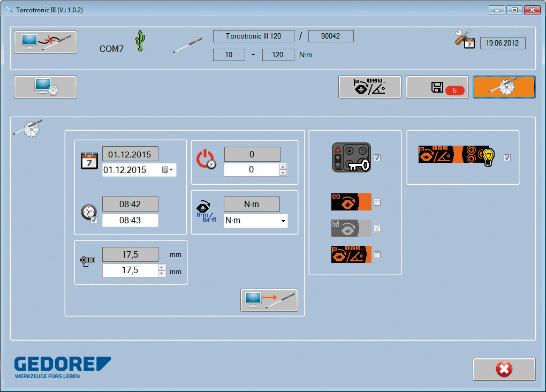Enable the bottom torque/angle mode checkbox
Viewport: 546px width, 392px height.
(377, 255)
